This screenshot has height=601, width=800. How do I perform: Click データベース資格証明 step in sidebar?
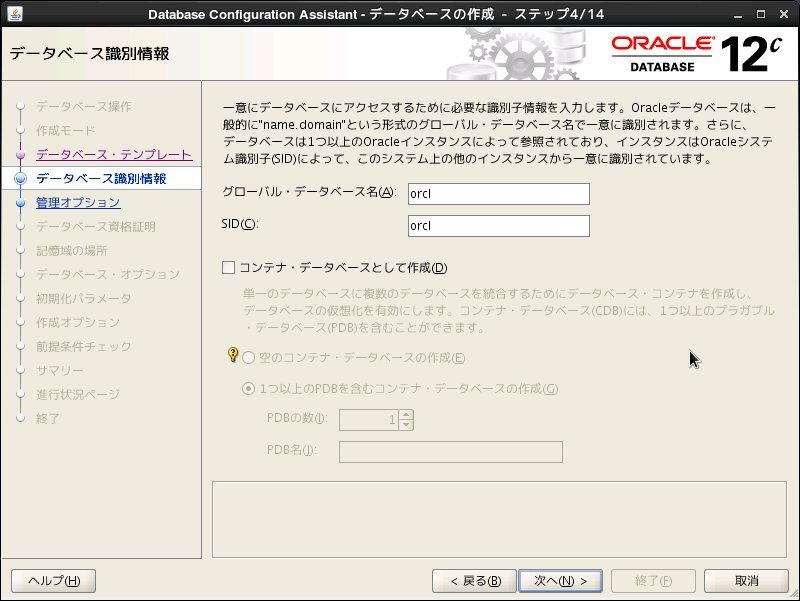click(96, 227)
